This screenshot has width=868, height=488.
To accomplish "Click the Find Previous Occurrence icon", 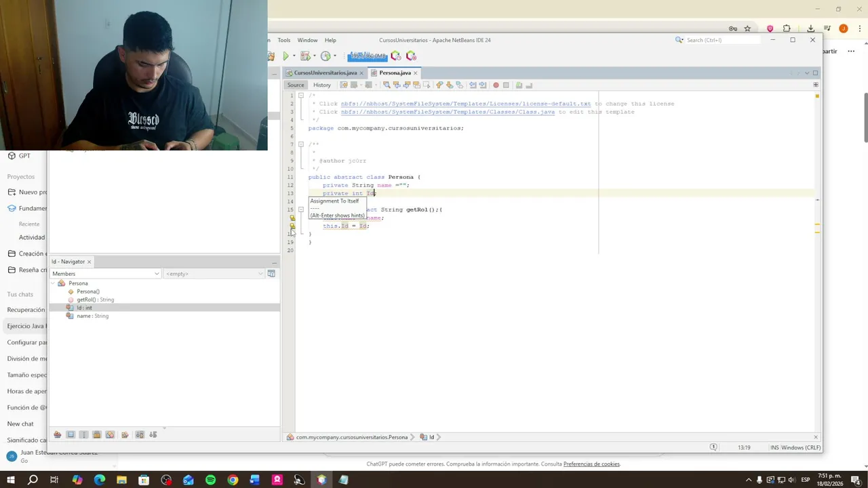I will pos(397,85).
